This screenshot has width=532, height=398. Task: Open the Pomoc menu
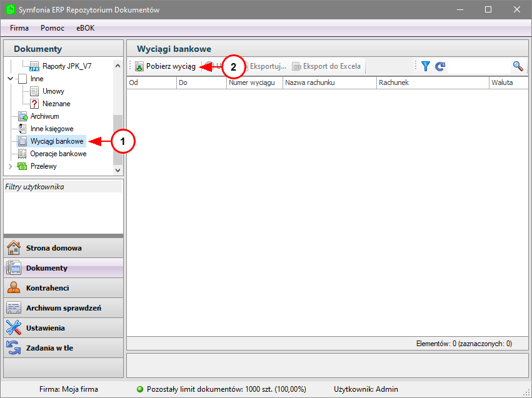click(x=53, y=28)
